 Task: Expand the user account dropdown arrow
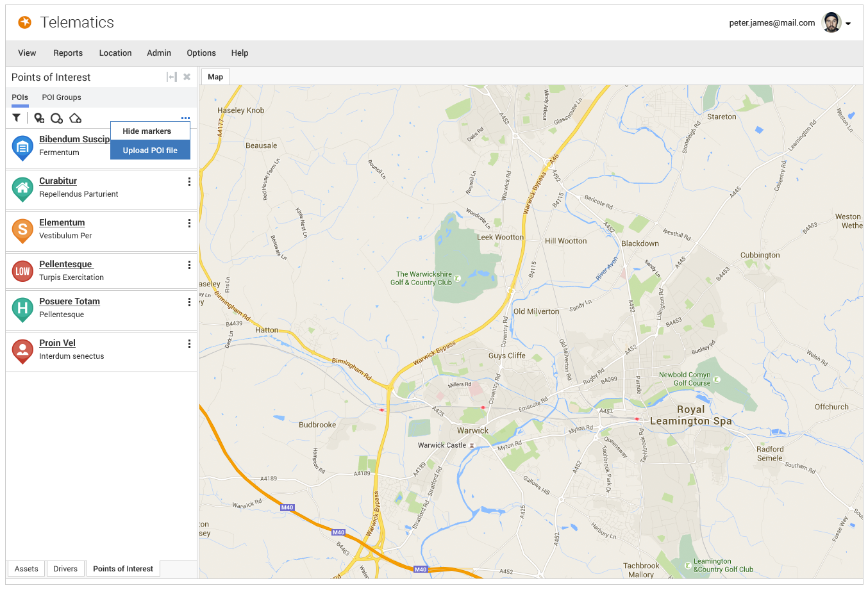(x=848, y=24)
